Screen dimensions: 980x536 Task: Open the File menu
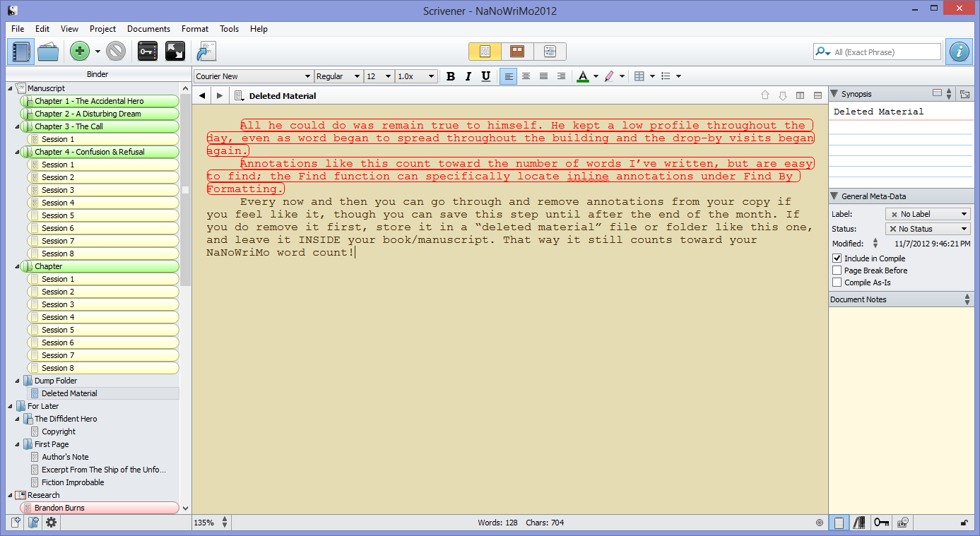click(x=18, y=29)
